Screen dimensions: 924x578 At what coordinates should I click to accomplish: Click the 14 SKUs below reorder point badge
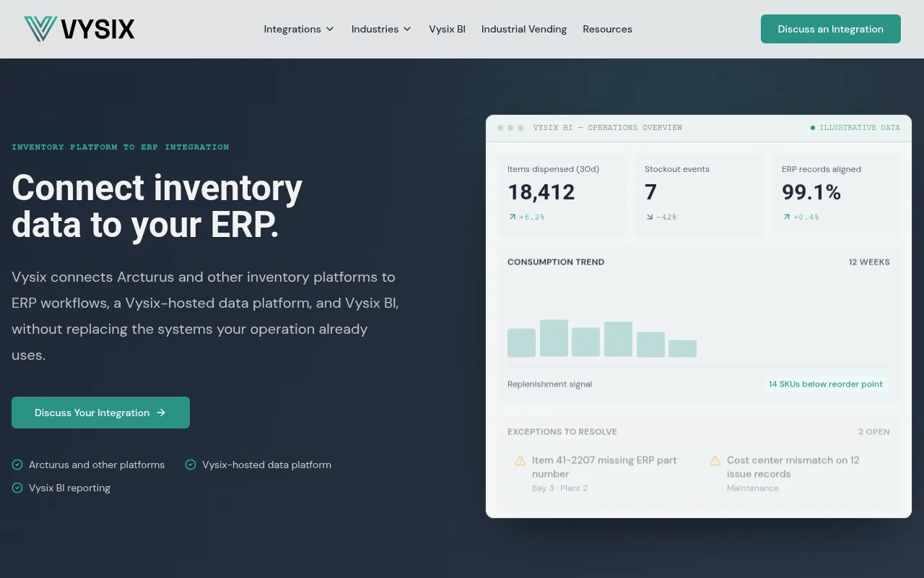tap(826, 384)
